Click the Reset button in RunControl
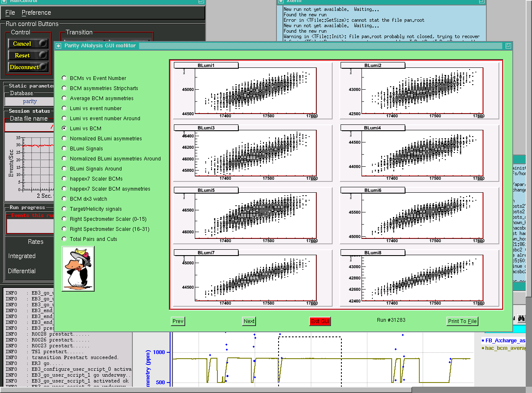 pyautogui.click(x=28, y=55)
